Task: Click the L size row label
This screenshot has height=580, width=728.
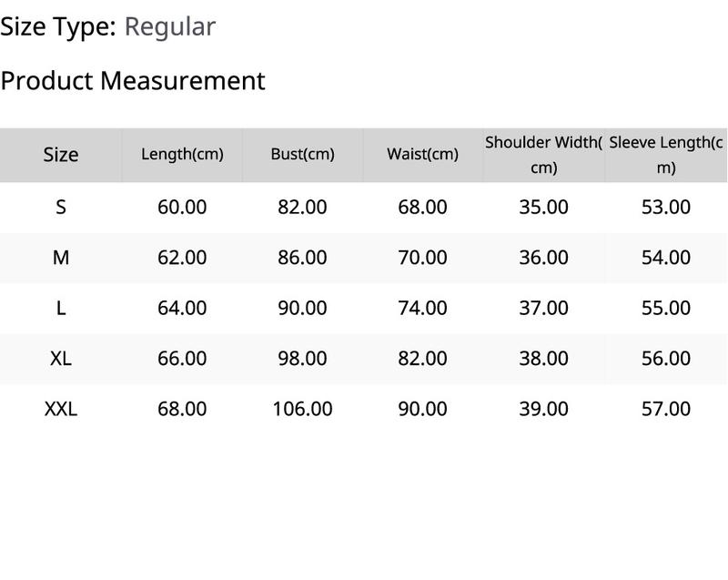Action: [61, 308]
